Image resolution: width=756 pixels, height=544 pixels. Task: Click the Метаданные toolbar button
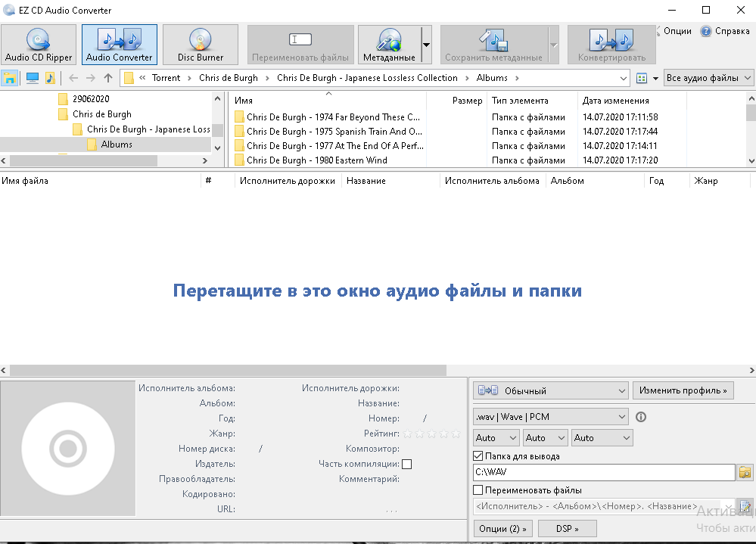pyautogui.click(x=389, y=45)
